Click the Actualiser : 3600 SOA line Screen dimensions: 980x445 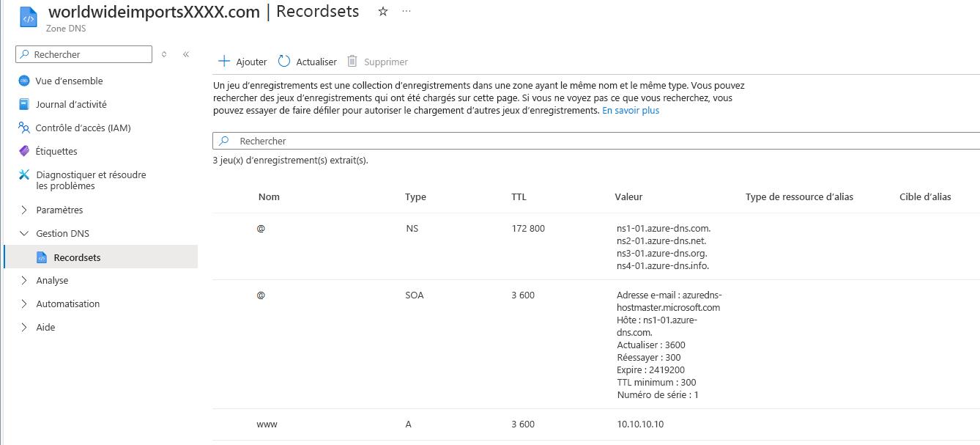point(651,345)
